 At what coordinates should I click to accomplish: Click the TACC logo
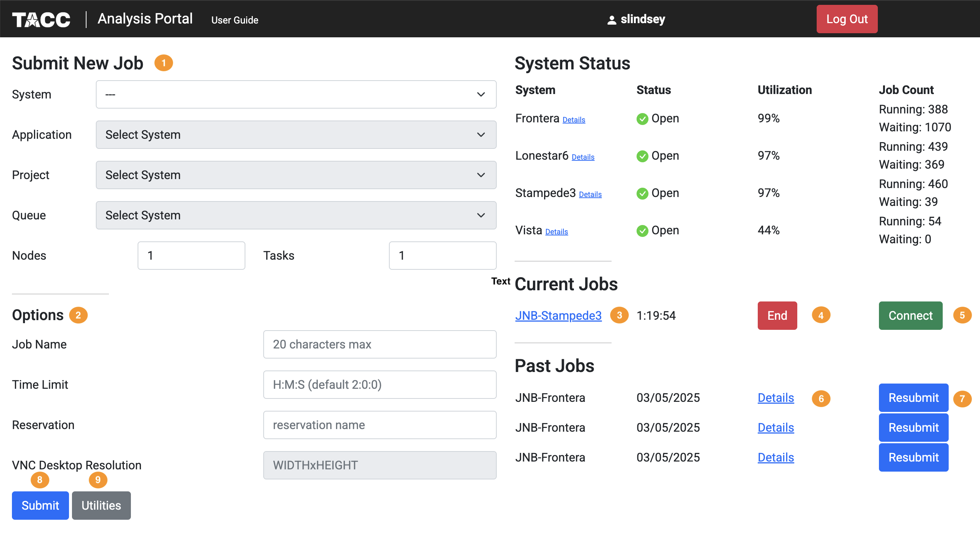41,19
